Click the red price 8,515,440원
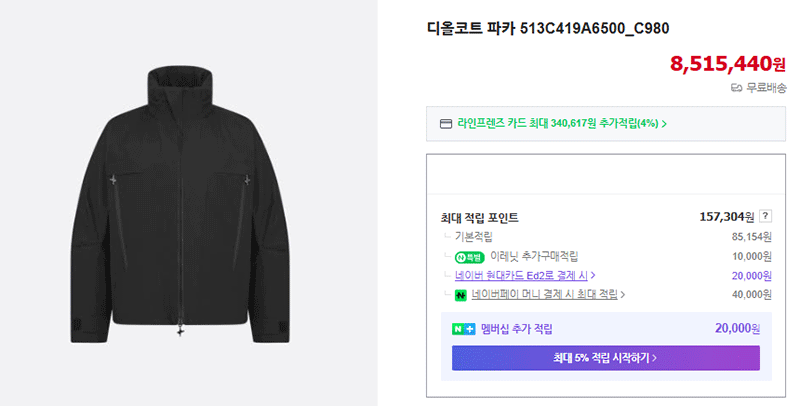 tap(728, 64)
